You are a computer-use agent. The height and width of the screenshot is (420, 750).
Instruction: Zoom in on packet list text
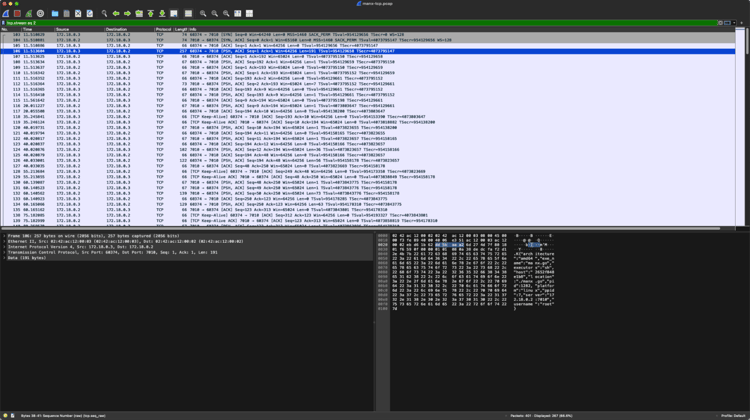203,14
